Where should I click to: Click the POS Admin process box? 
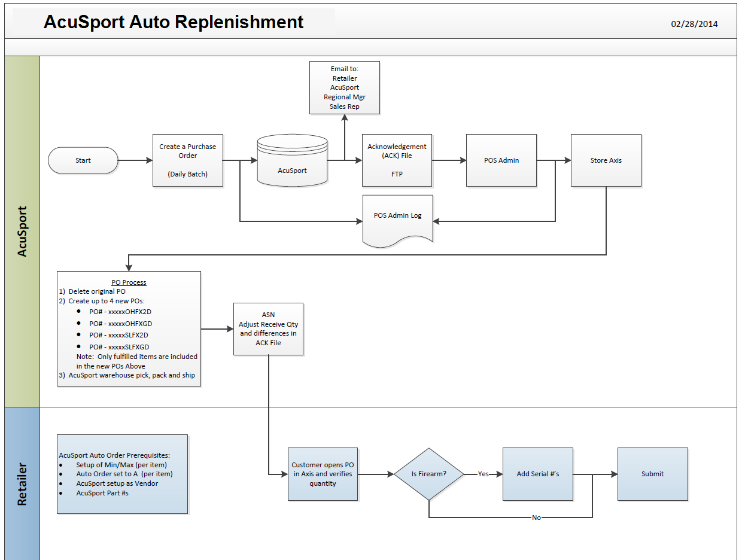501,160
